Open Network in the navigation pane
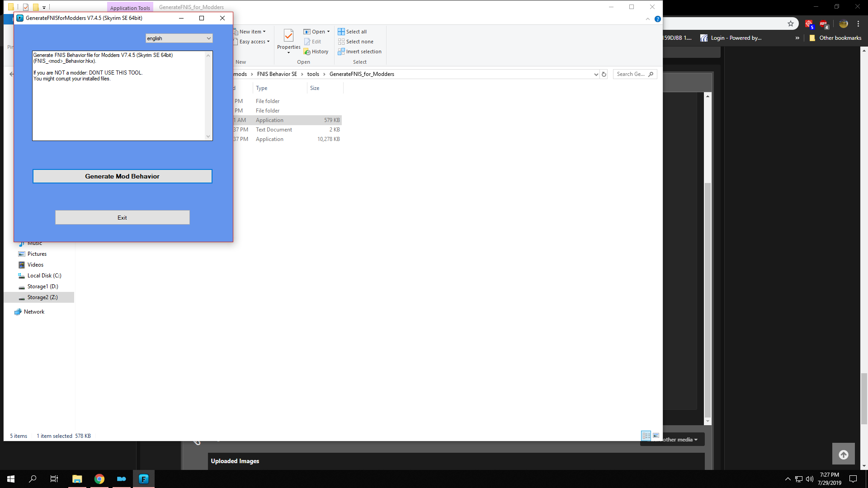Image resolution: width=868 pixels, height=488 pixels. tap(34, 312)
